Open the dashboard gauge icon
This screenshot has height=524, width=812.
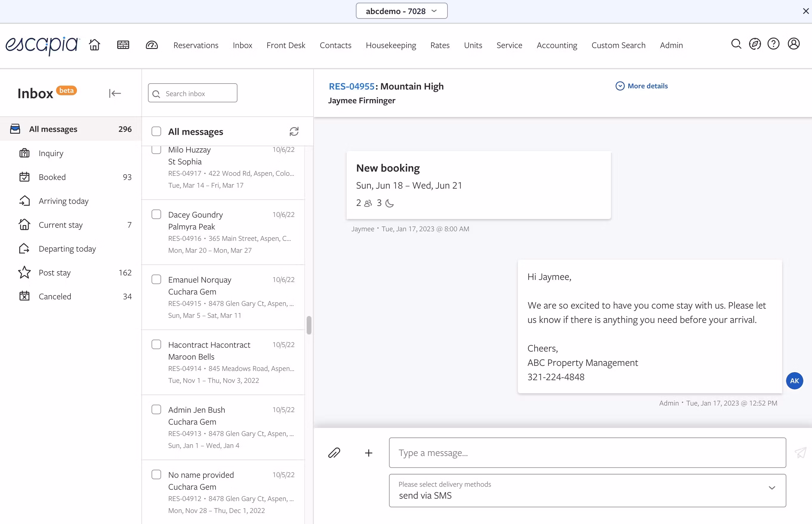(152, 45)
